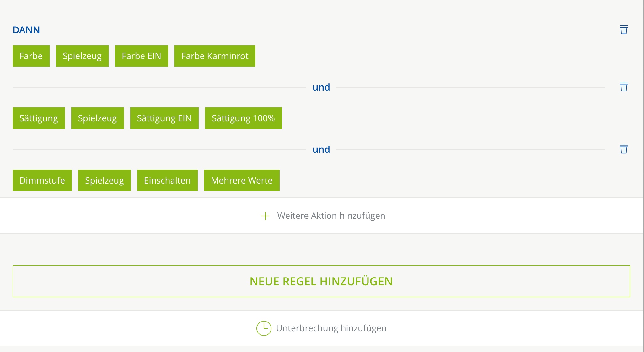Screen dimensions: 644x352
Task: Delete the DANN block with top trash icon
Action: [624, 30]
